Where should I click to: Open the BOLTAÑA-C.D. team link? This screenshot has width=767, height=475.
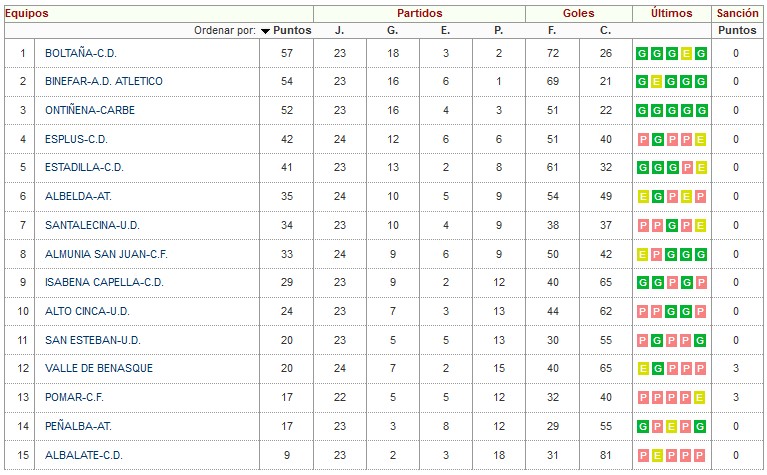[81, 53]
